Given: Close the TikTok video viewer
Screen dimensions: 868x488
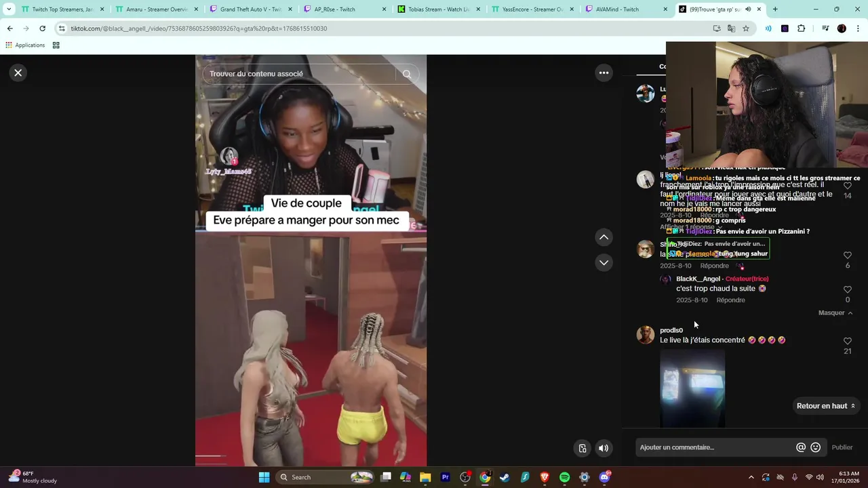Looking at the screenshot, I should pyautogui.click(x=18, y=73).
